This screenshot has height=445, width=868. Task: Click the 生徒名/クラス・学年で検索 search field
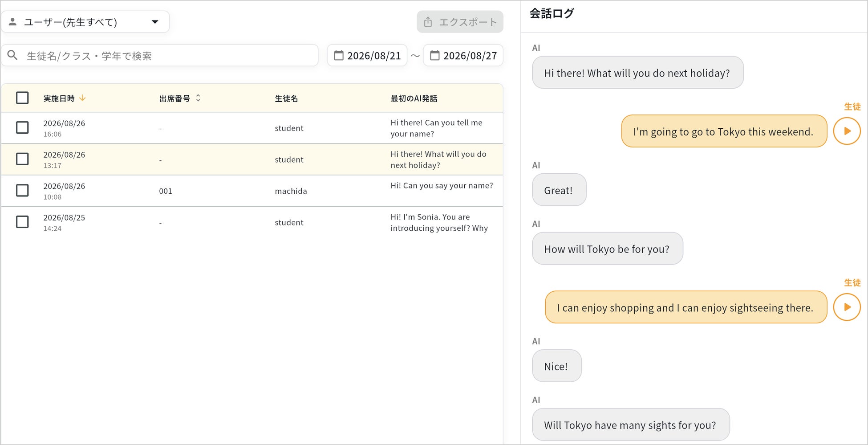(159, 55)
